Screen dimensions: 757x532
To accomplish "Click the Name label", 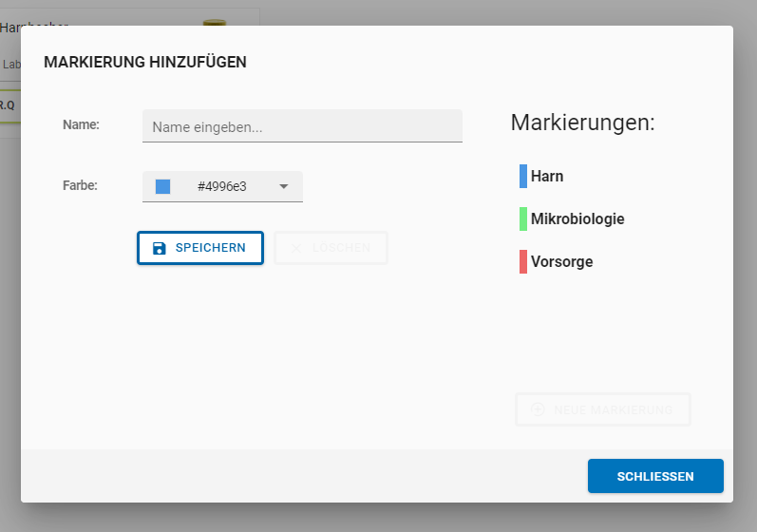I will click(81, 124).
